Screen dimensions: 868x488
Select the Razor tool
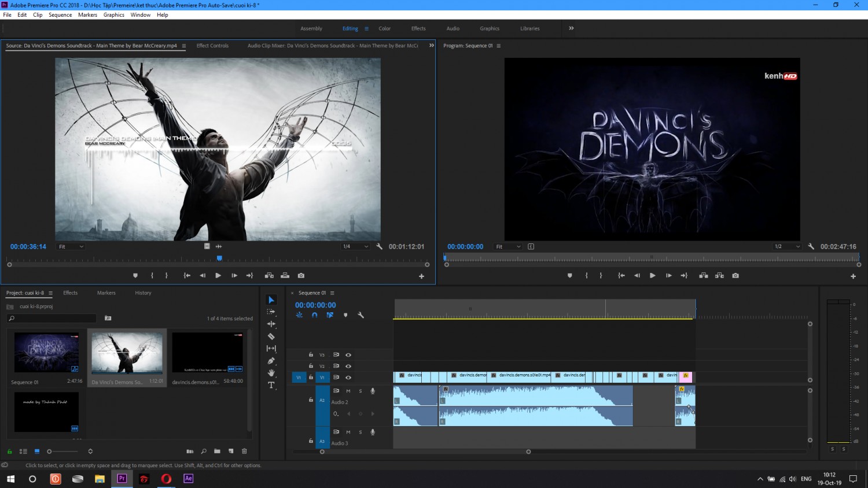271,336
